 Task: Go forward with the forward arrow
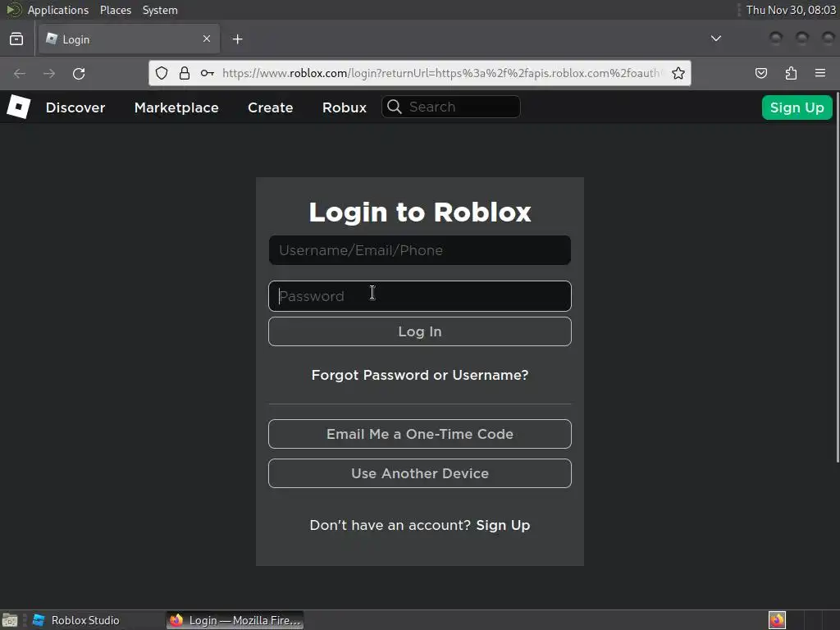click(49, 73)
